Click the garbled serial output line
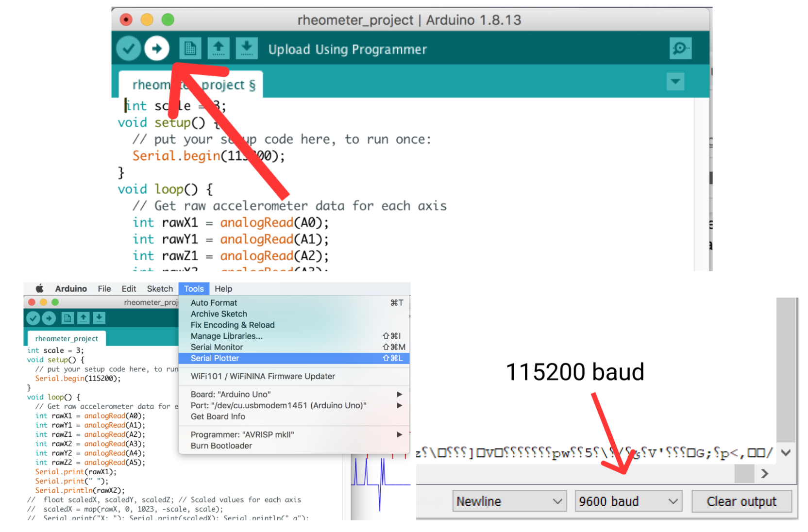Image resolution: width=808 pixels, height=532 pixels. (594, 453)
